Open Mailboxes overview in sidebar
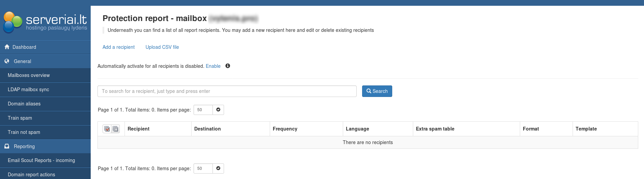This screenshot has height=179, width=644. coord(29,75)
